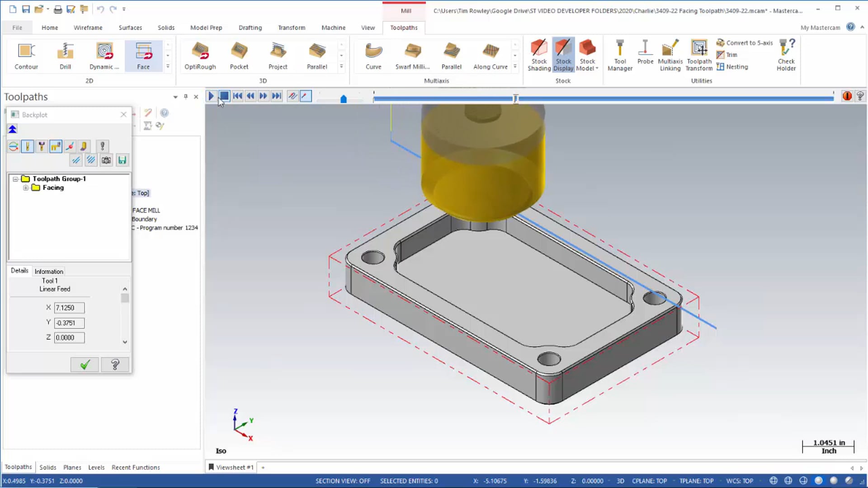Jump to the start of backplot
The width and height of the screenshot is (868, 488).
pyautogui.click(x=237, y=96)
